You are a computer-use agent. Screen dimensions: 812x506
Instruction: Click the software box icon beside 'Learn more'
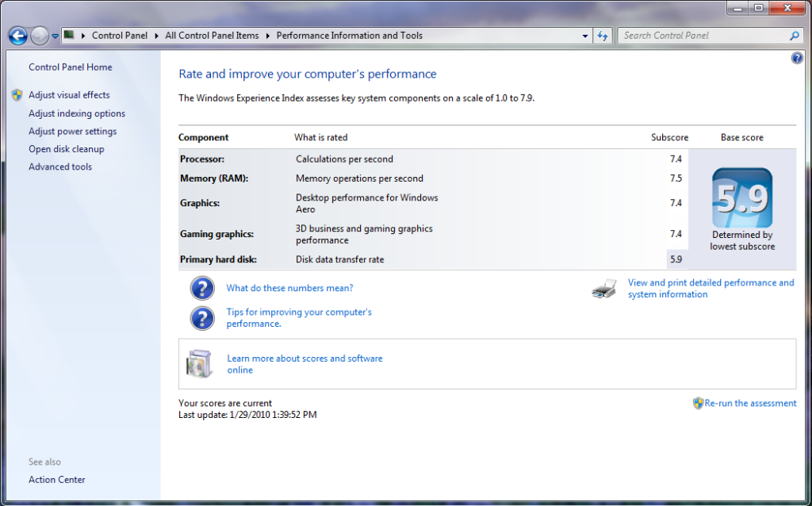[x=198, y=364]
